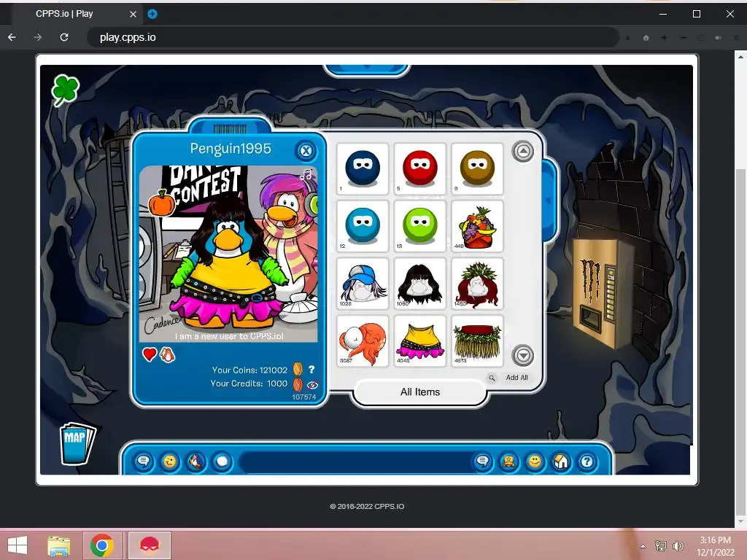Click the question mark next to Your Coins
The image size is (747, 560).
[x=311, y=369]
